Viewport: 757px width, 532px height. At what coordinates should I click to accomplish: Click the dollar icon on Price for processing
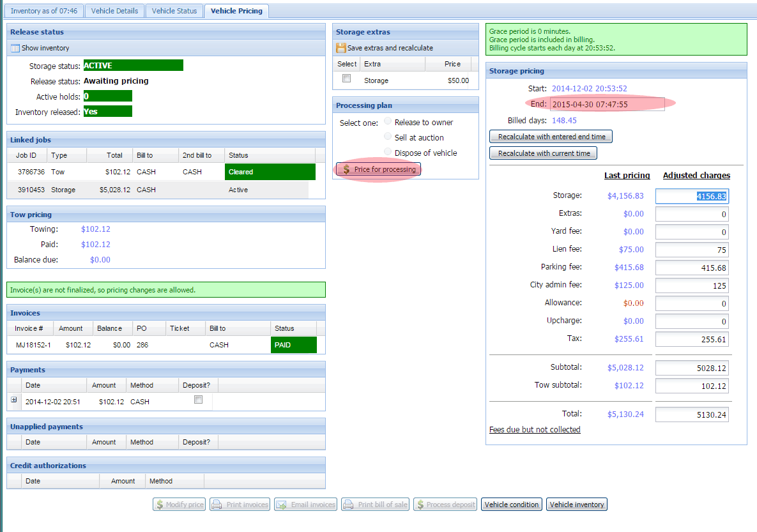(346, 169)
